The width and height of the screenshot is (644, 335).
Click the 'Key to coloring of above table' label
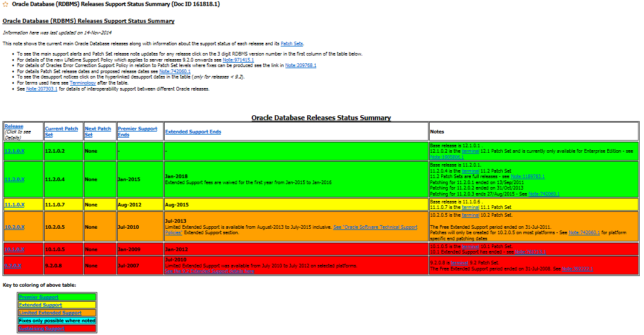(x=39, y=285)
